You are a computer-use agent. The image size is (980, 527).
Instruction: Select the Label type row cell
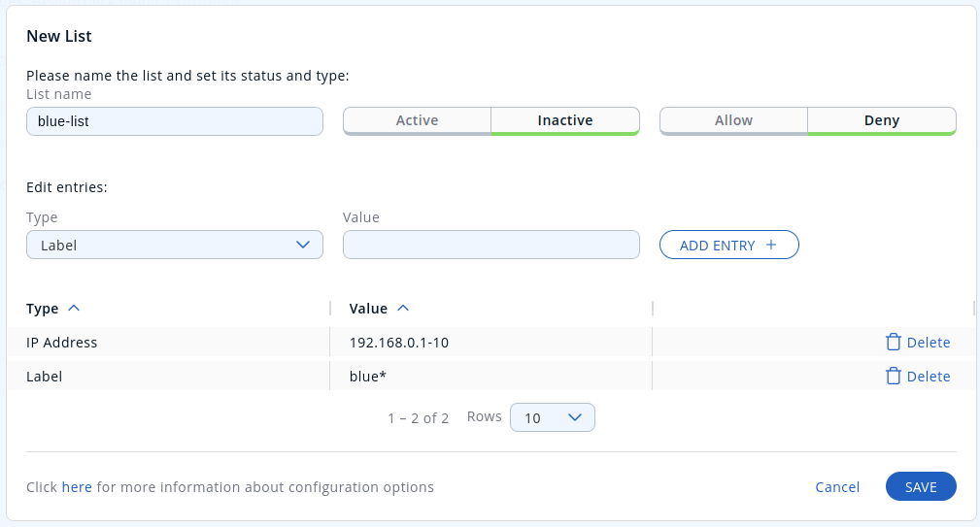pos(45,377)
